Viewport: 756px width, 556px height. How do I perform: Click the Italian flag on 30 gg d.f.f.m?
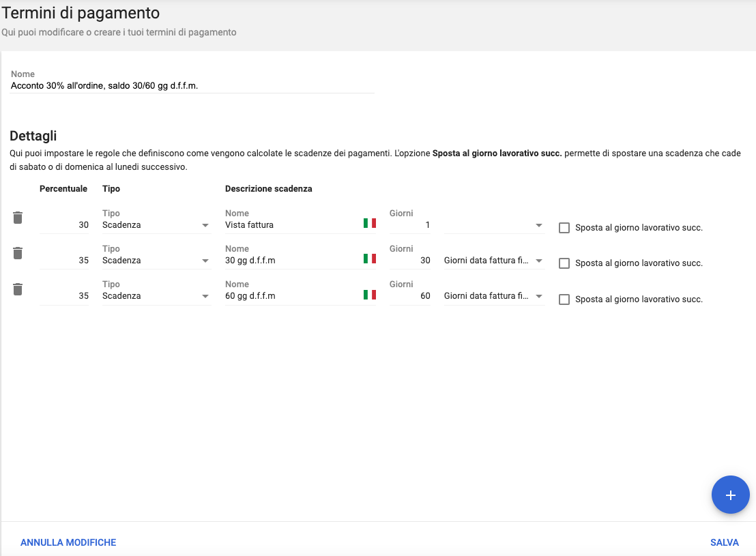369,259
